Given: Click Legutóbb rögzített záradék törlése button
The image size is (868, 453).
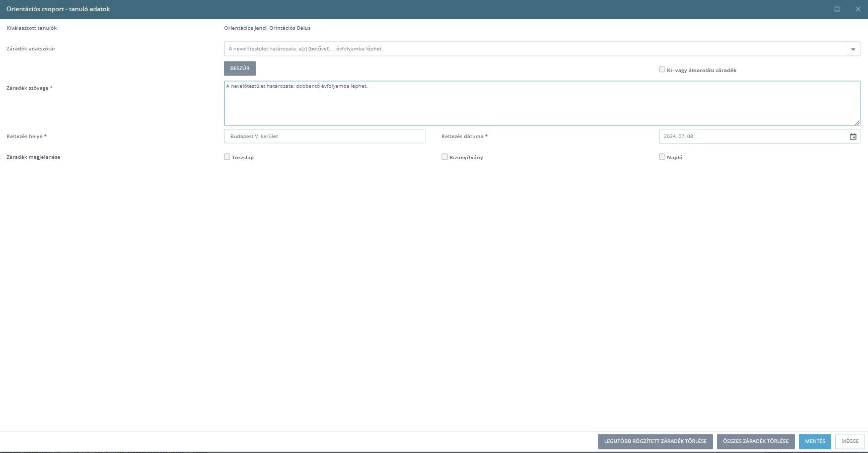Looking at the screenshot, I should click(x=655, y=441).
